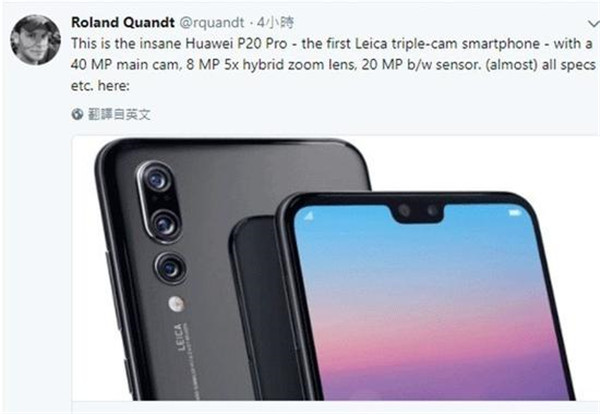Expand the tweet options chevron
This screenshot has width=600, height=414.
(x=593, y=24)
